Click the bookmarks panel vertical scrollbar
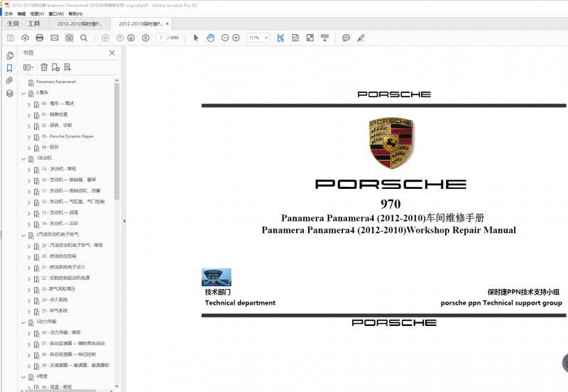The height and width of the screenshot is (392, 568). (x=116, y=141)
